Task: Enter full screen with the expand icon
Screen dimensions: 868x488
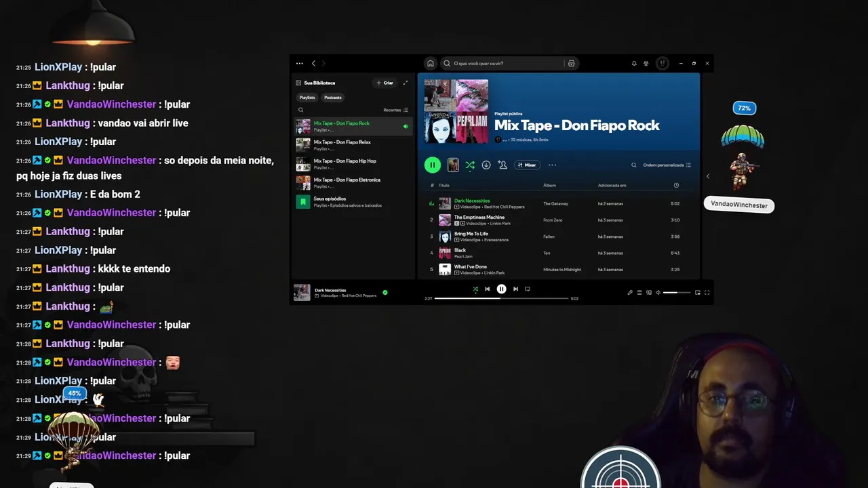Action: pyautogui.click(x=707, y=292)
